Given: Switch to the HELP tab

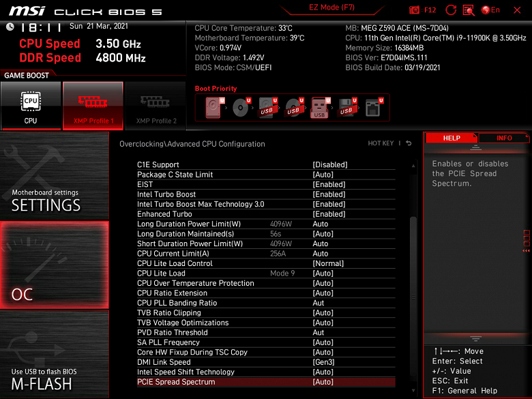Looking at the screenshot, I should coord(452,138).
